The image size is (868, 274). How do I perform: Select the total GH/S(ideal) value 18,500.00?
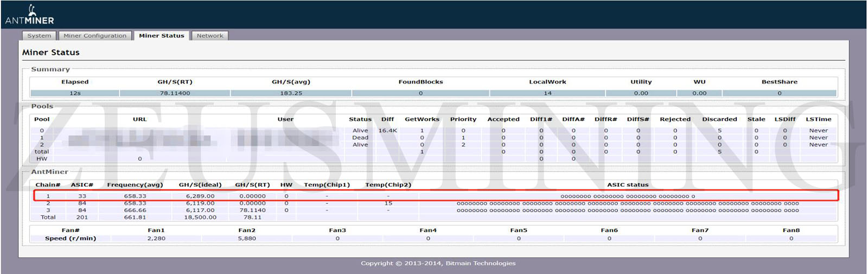click(x=200, y=218)
